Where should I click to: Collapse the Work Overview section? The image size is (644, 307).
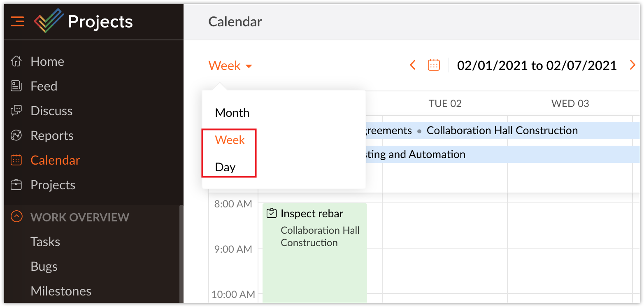coord(16,217)
